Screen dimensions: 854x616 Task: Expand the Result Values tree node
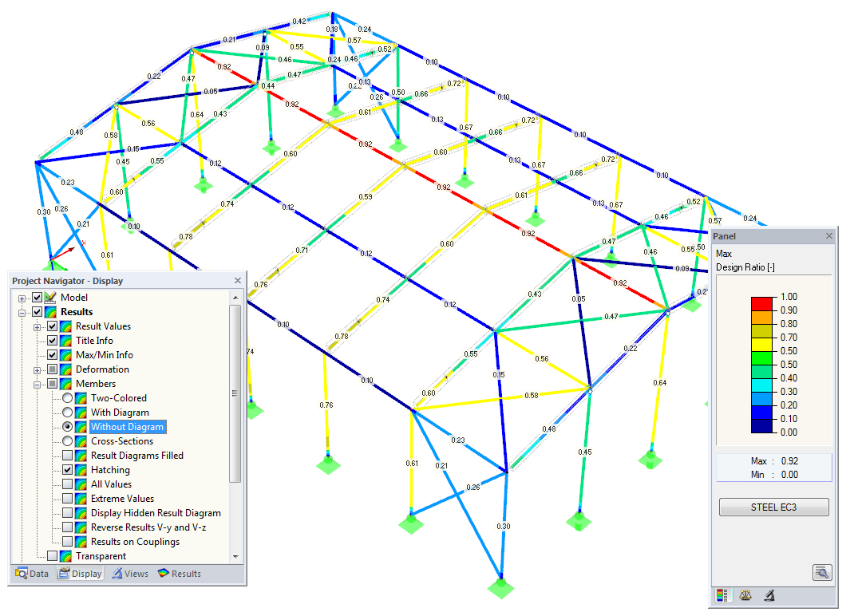[x=36, y=326]
